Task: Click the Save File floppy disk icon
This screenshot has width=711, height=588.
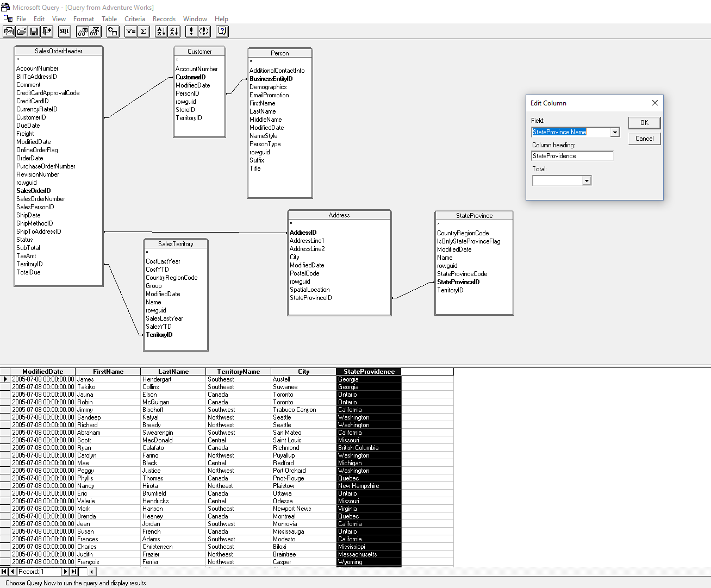Action: tap(34, 32)
